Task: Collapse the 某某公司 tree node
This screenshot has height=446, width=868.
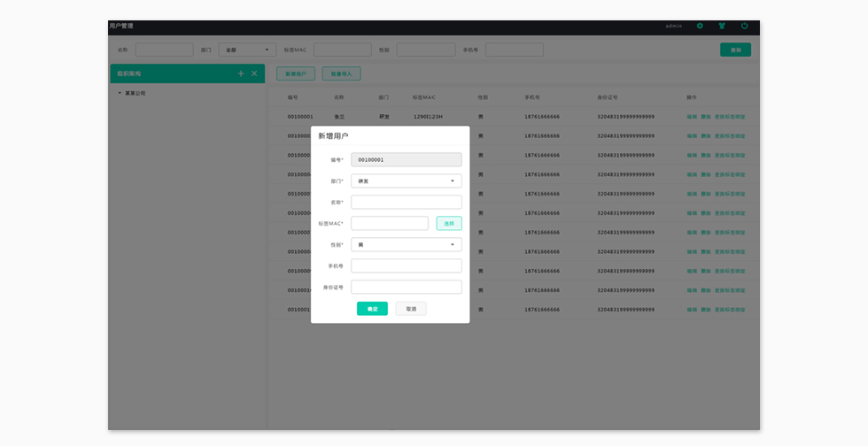Action: [120, 93]
